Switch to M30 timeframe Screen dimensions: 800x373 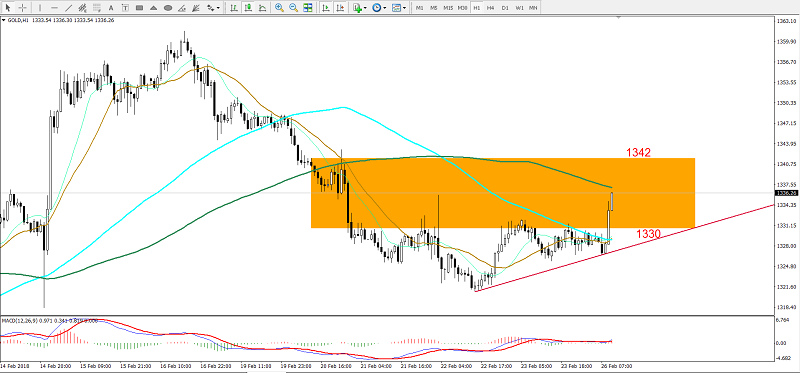tap(462, 8)
